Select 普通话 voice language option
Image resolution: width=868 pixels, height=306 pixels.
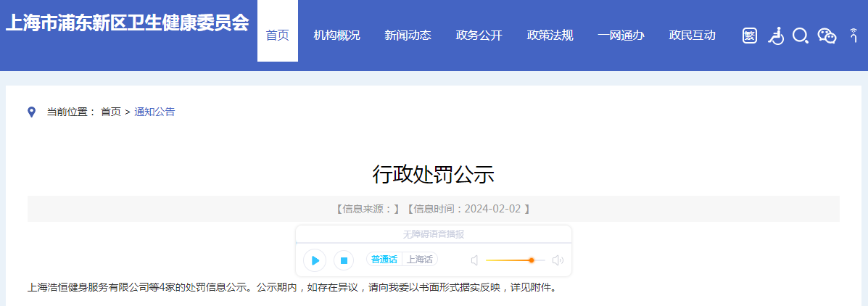click(384, 260)
